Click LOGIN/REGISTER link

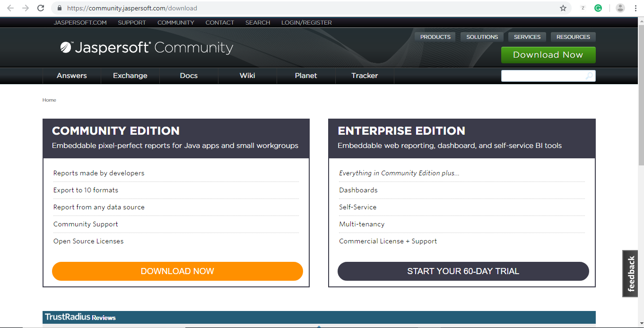(306, 22)
